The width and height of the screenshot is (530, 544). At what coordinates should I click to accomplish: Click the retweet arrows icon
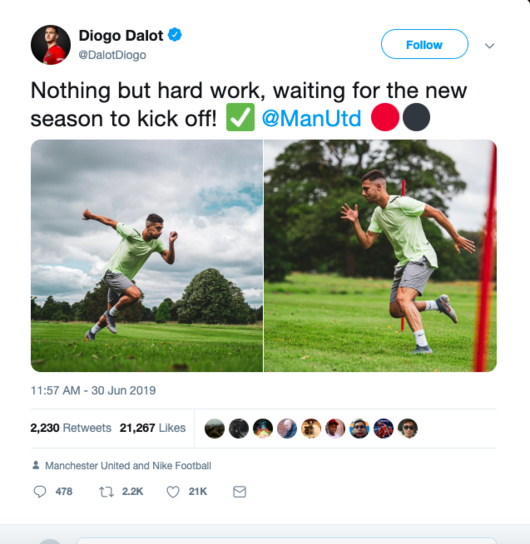click(106, 492)
